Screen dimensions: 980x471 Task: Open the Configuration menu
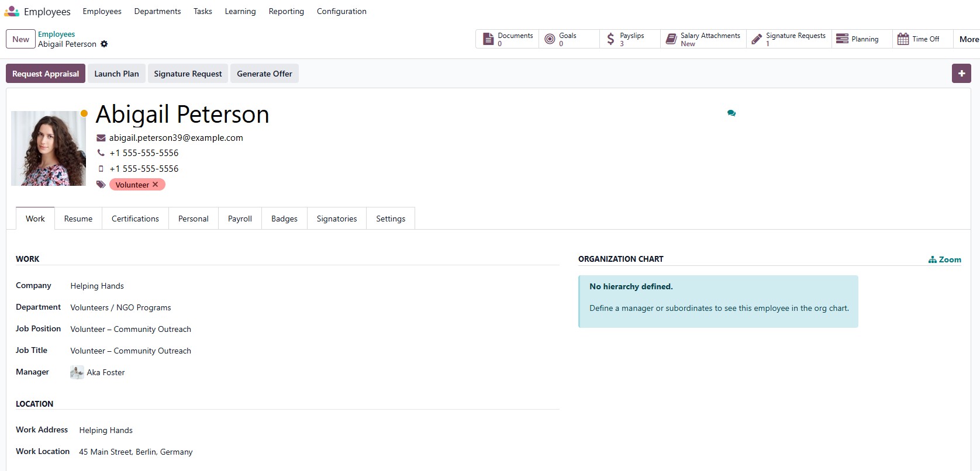tap(341, 11)
